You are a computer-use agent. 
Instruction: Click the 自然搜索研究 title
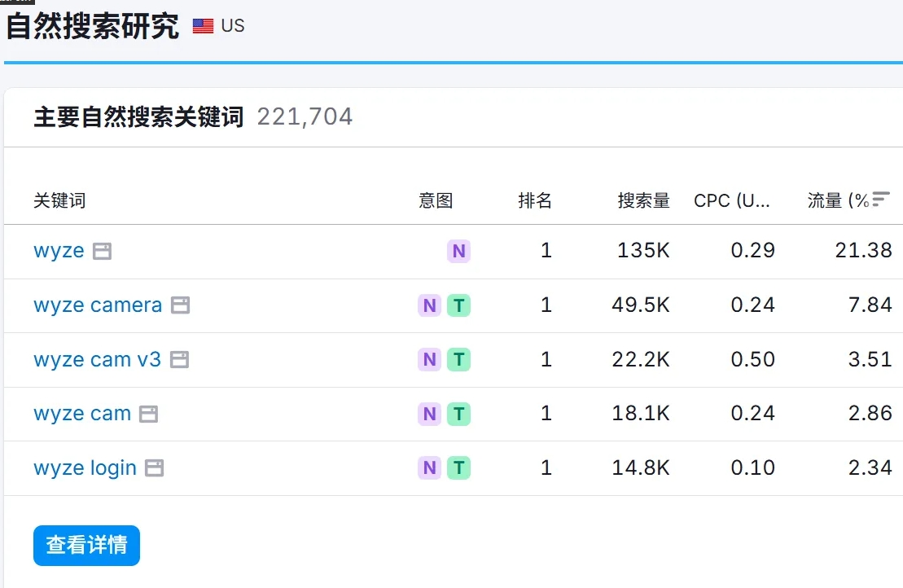tap(92, 26)
